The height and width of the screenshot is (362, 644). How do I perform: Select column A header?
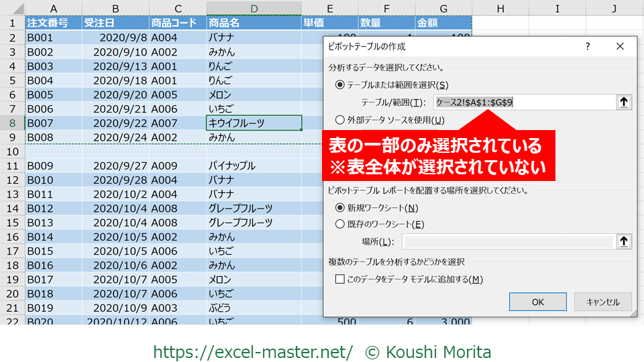tap(52, 8)
